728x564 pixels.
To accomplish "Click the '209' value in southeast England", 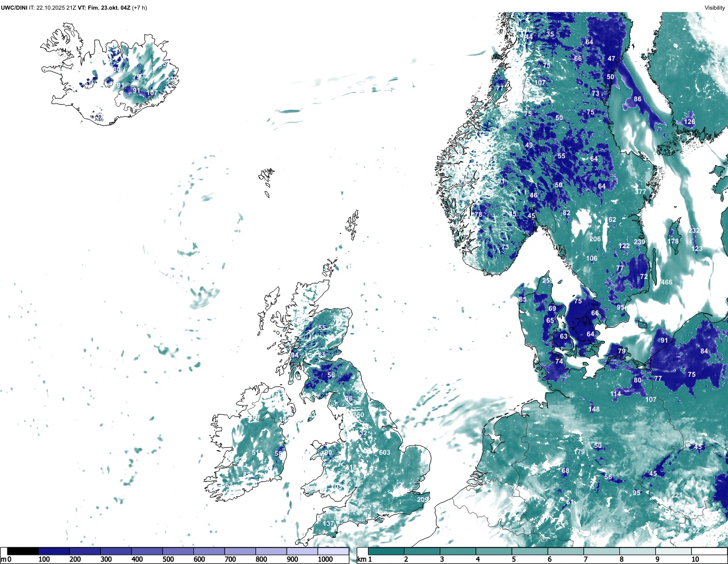I will click(422, 500).
